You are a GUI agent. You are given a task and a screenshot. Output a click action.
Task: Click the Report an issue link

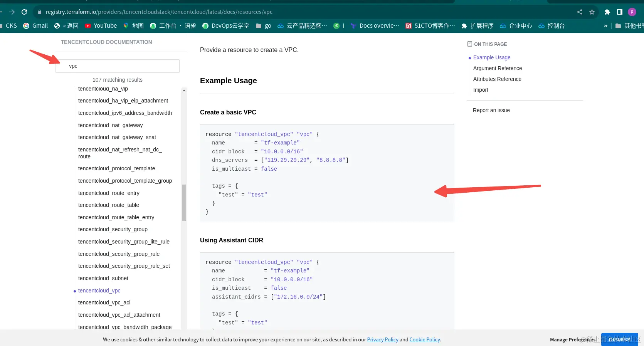(491, 110)
